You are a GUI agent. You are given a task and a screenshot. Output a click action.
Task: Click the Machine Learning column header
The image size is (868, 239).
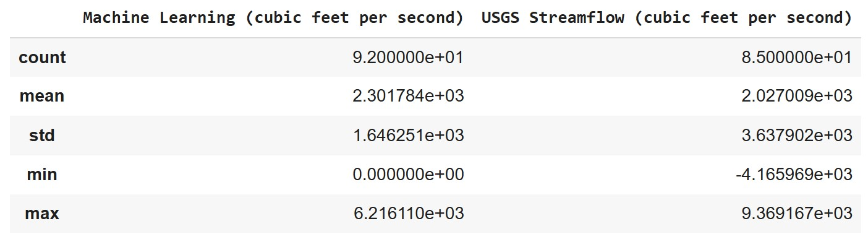click(x=273, y=18)
